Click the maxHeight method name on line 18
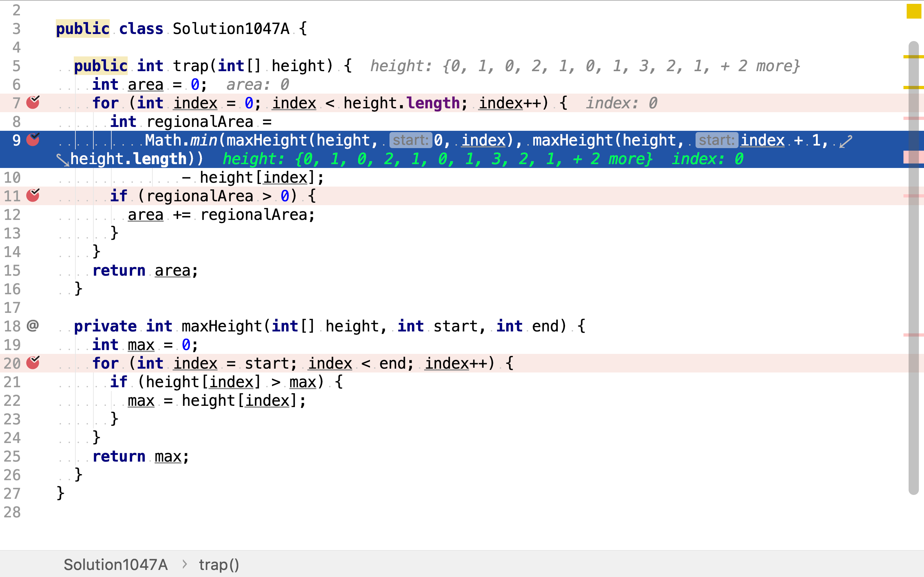The width and height of the screenshot is (924, 577). tap(221, 326)
